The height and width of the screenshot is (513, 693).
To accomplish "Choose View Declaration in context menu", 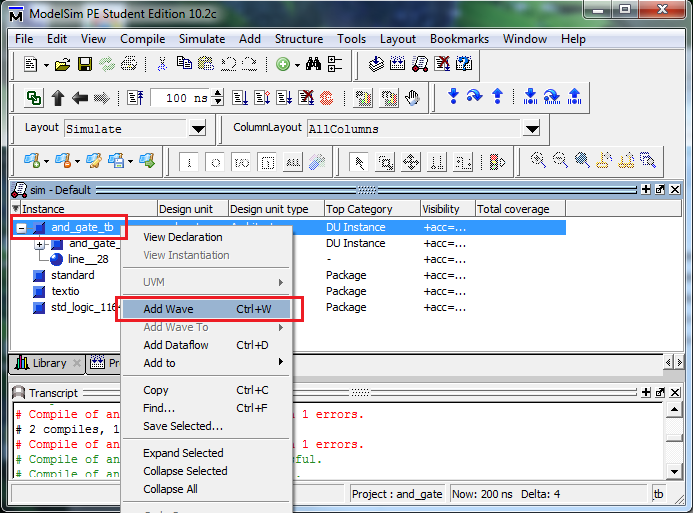I will point(207,237).
